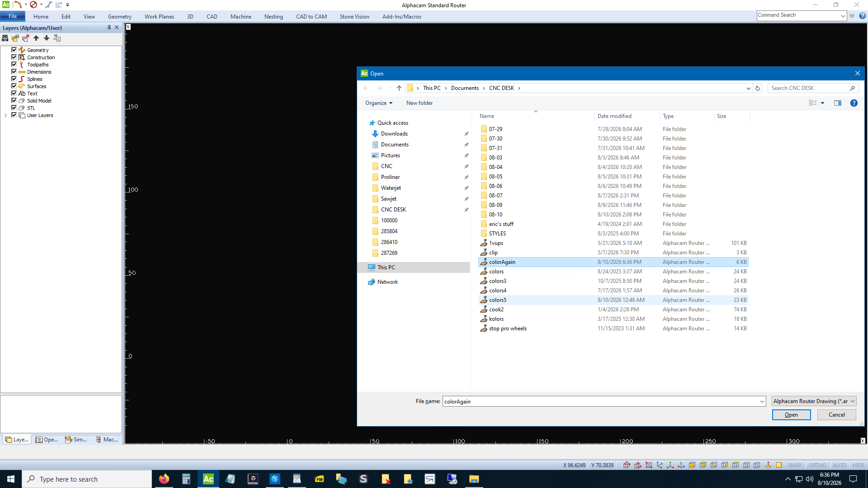Viewport: 868px width, 488px height.
Task: Click the ORTHO status bar indicator
Action: (x=817, y=465)
